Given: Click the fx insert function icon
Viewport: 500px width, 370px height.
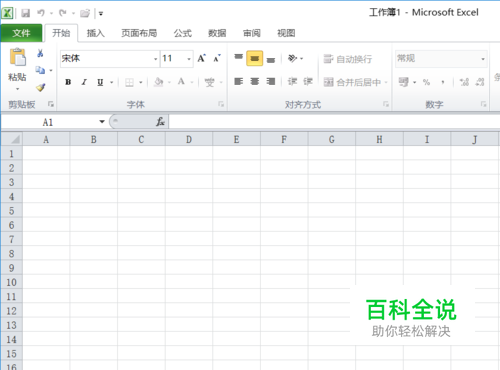Looking at the screenshot, I should pos(160,122).
